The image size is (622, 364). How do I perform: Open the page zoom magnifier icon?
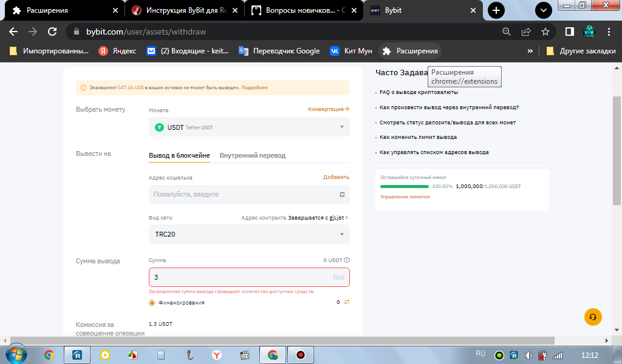[506, 32]
